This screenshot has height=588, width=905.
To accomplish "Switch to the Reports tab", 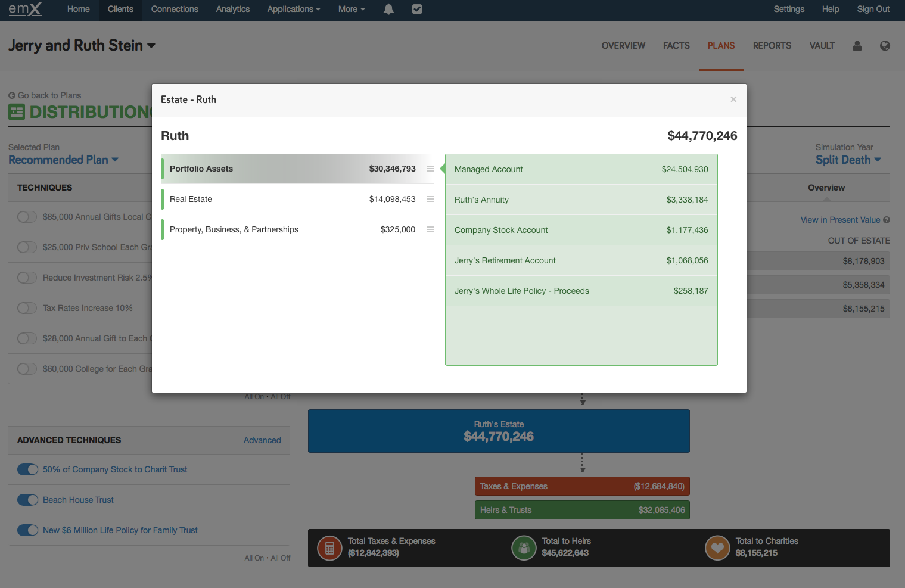I will coord(772,46).
